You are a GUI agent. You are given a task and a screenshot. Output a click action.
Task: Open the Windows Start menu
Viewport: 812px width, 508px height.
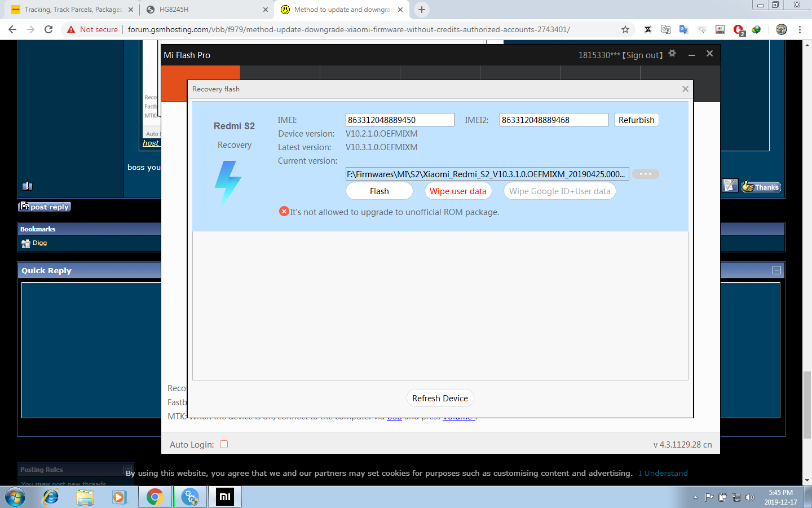(15, 497)
